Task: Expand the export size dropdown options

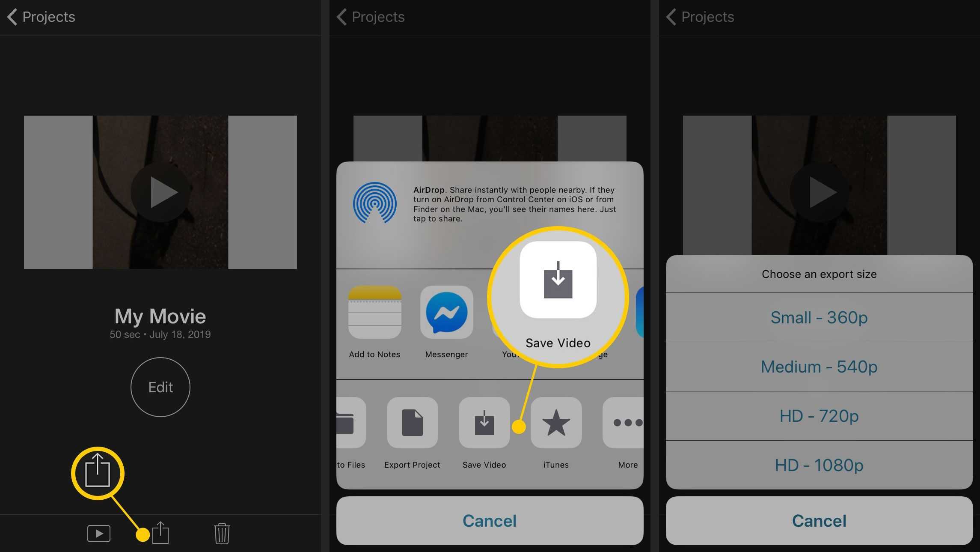Action: [819, 273]
